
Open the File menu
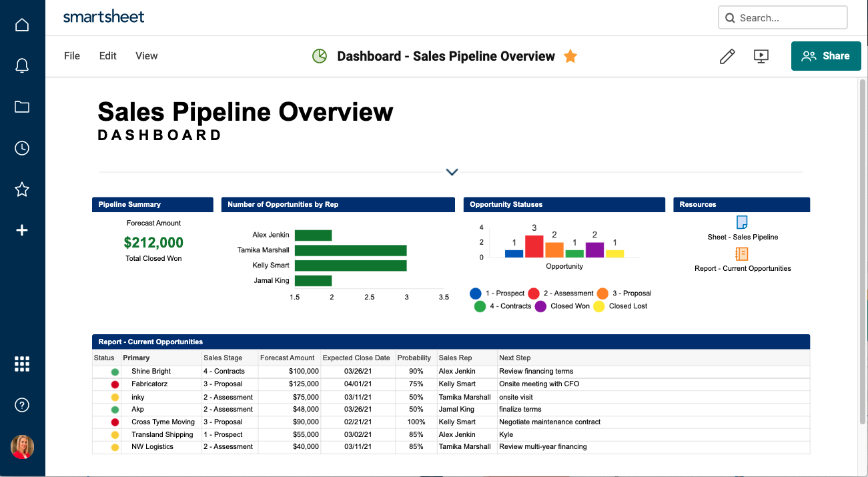pos(72,56)
